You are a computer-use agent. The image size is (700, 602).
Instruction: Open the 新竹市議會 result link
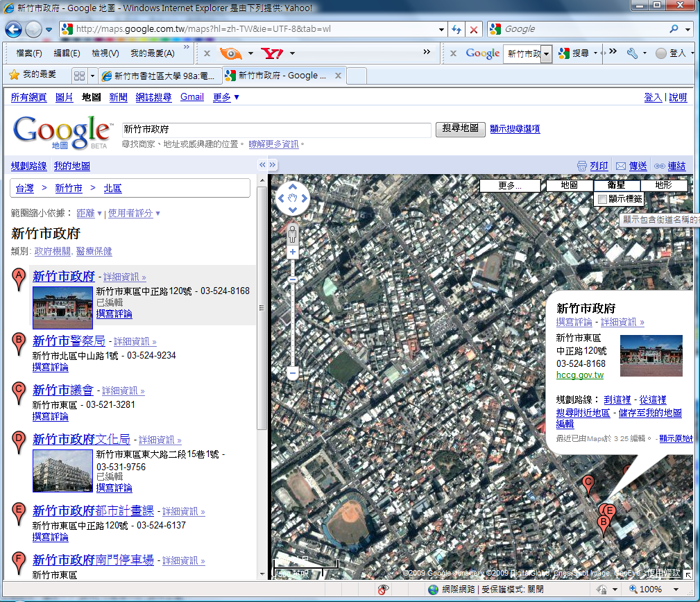pos(63,390)
